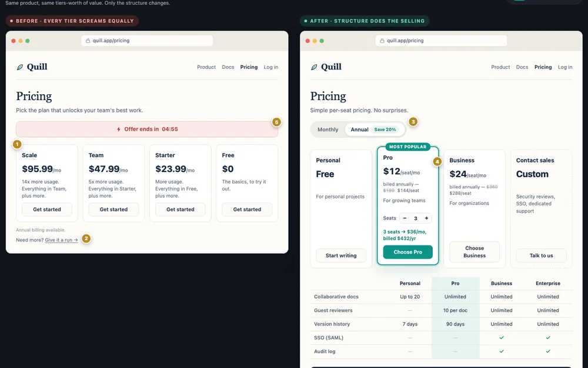
Task: Click the 'Collaborative docs' row label
Action: pos(336,297)
